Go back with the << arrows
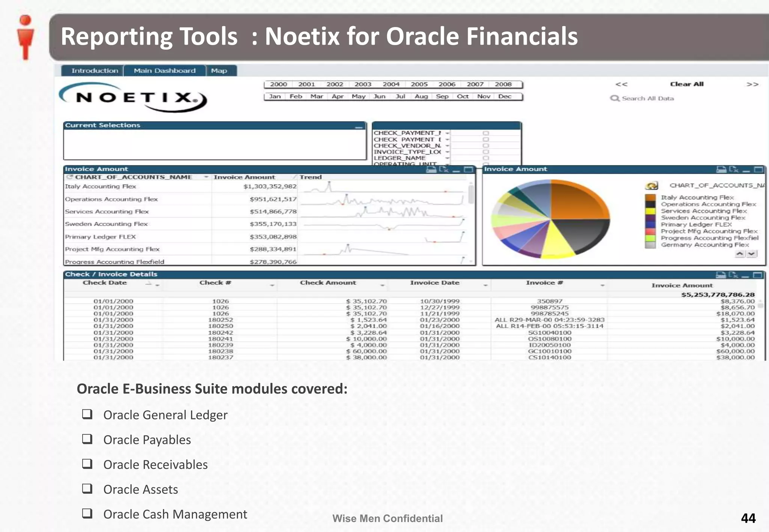 [x=621, y=84]
